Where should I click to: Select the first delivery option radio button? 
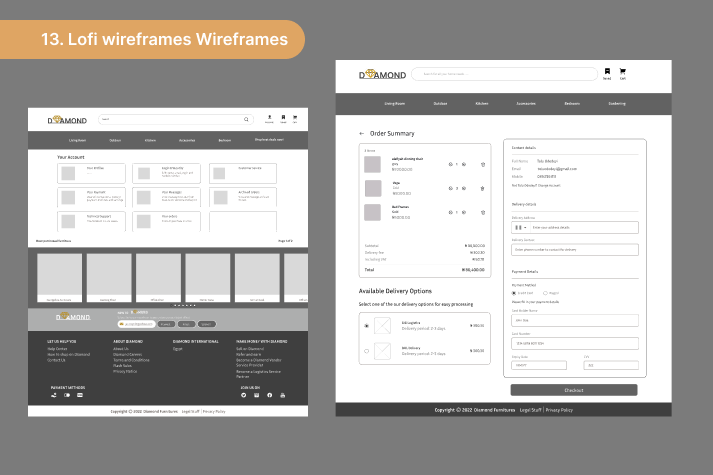coord(366,325)
